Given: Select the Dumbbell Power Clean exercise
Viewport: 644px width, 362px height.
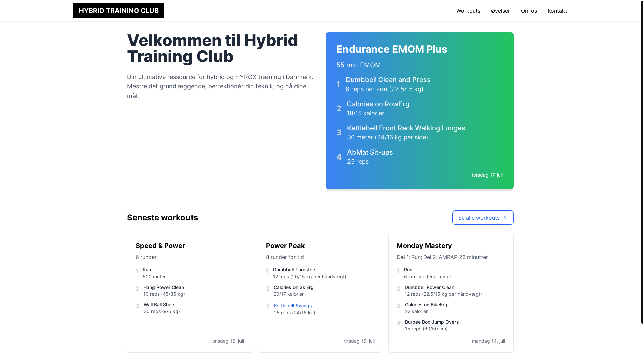Looking at the screenshot, I should tap(429, 287).
